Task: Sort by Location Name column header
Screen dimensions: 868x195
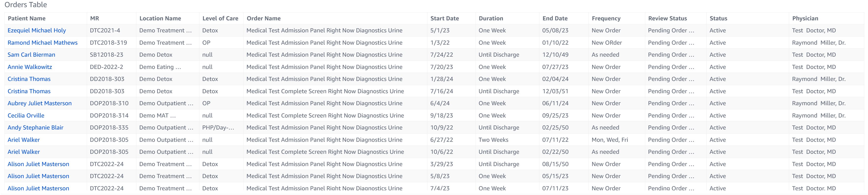Action: (x=160, y=19)
